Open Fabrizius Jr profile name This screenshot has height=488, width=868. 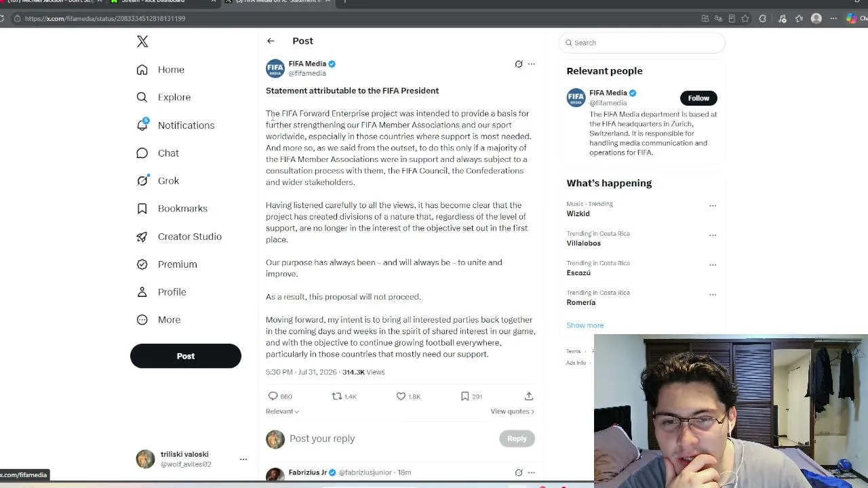308,472
